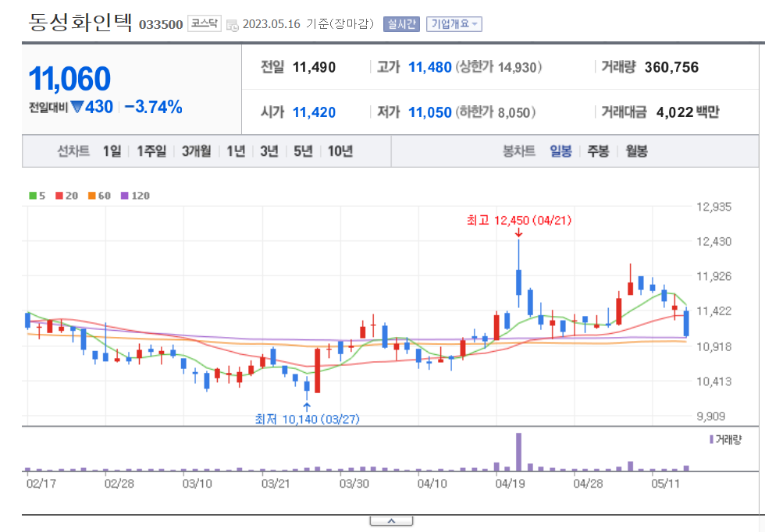The image size is (765, 532).
Task: Click the 실시간 real-time button
Action: point(401,24)
